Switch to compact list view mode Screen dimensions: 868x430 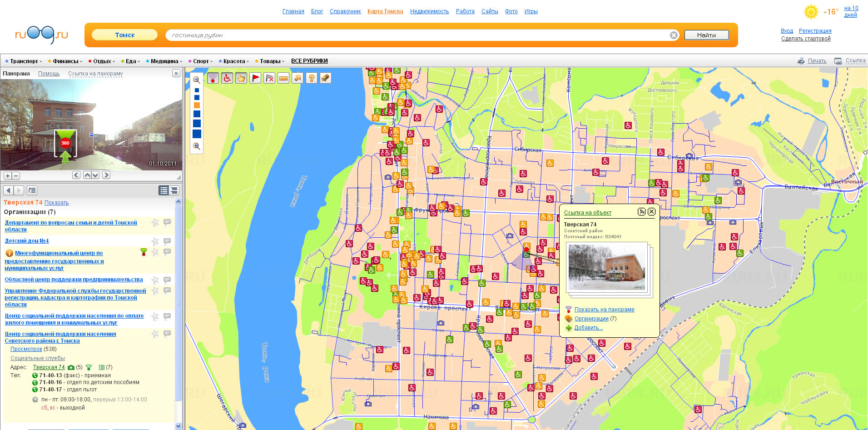coord(164,190)
